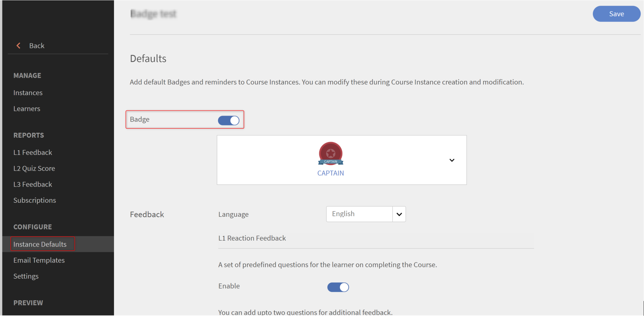Open the Learners page
This screenshot has height=316, width=644.
tap(27, 109)
